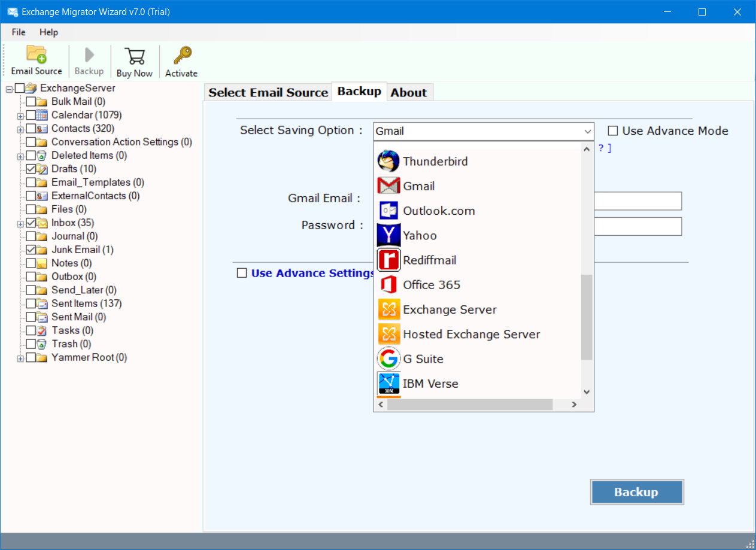This screenshot has width=756, height=550.
Task: Click the grayed Backup toolbar icon
Action: 89,55
